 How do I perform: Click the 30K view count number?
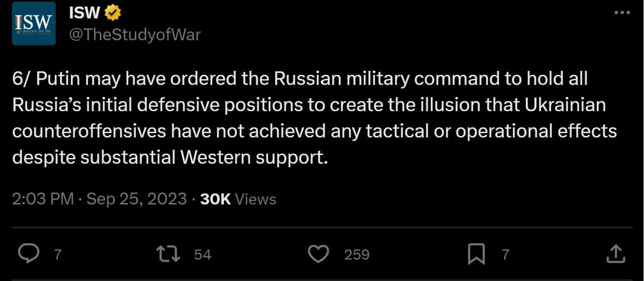click(x=215, y=199)
